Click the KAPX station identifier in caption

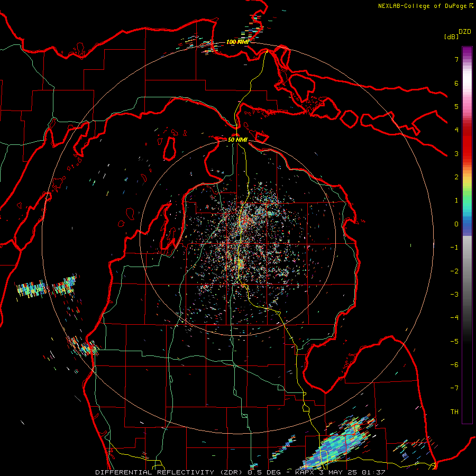pos(306,472)
